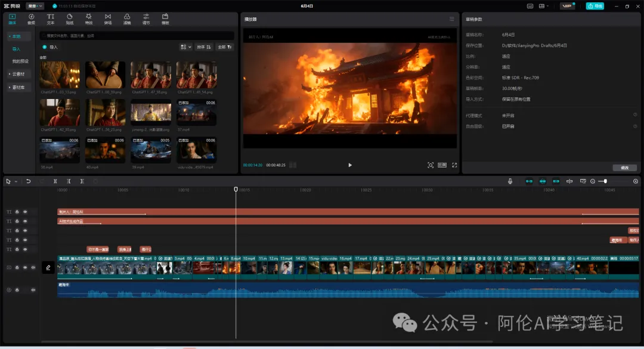Click the preview zoom focus icon

point(431,165)
